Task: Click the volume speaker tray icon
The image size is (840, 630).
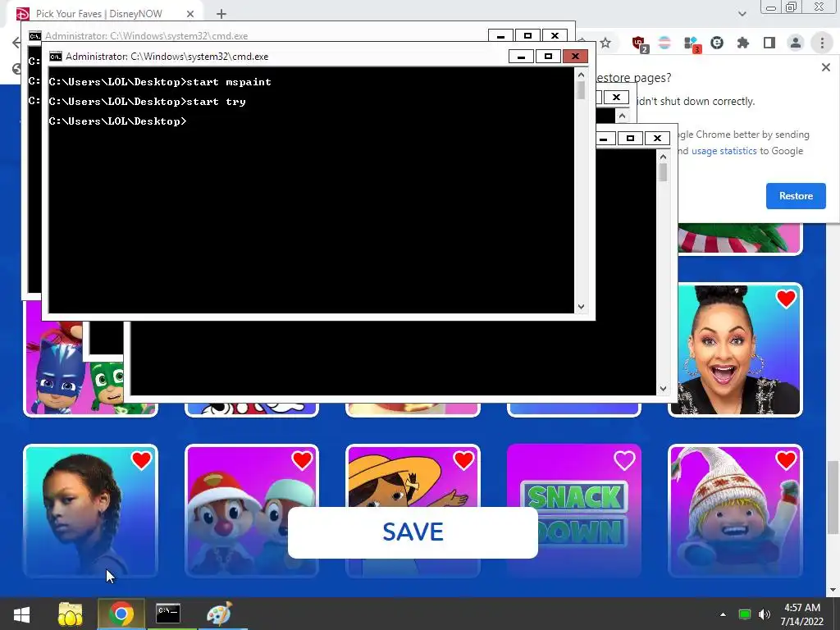Action: (x=765, y=614)
